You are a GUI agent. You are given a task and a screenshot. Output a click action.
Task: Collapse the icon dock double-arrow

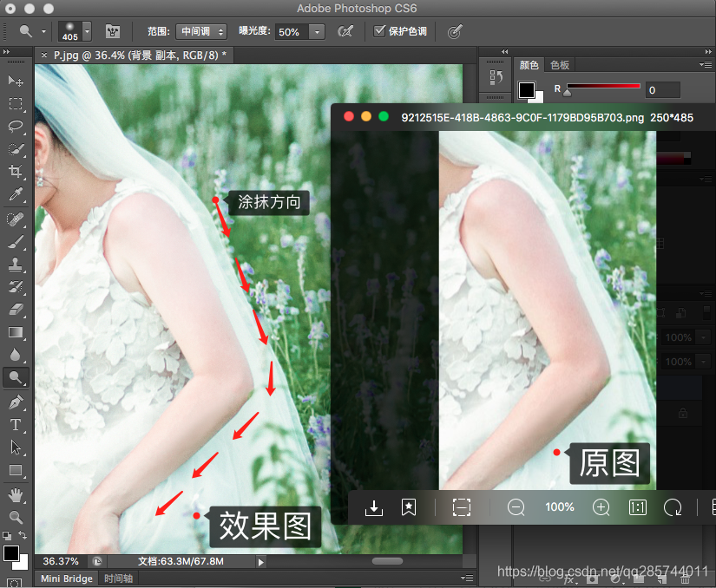point(504,51)
